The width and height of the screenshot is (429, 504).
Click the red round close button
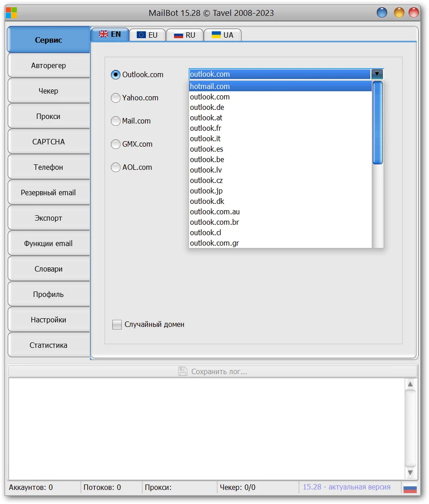[414, 13]
